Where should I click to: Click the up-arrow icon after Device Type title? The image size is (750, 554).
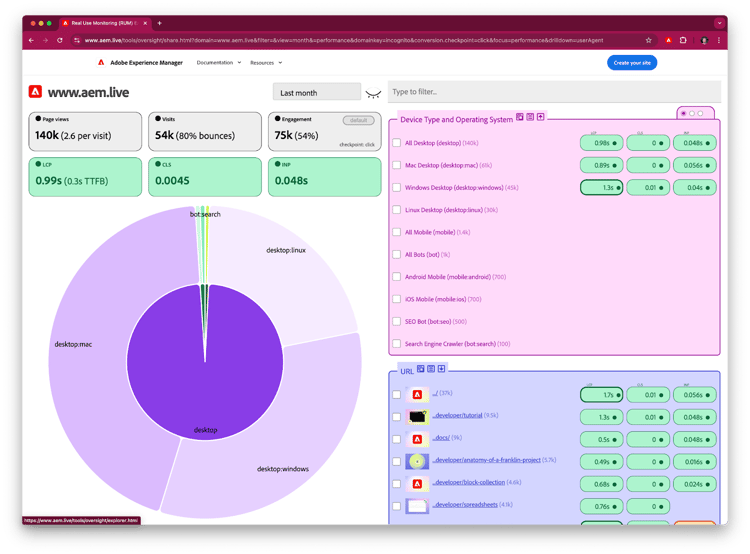(x=540, y=117)
